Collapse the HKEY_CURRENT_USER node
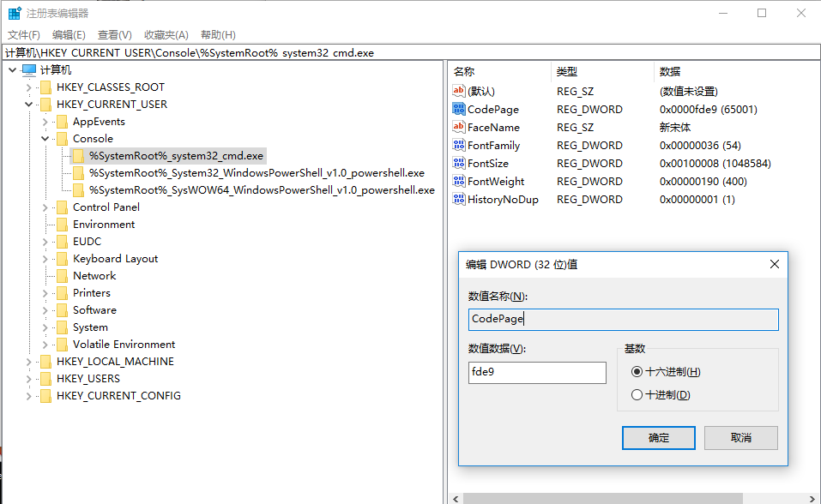 click(x=29, y=105)
